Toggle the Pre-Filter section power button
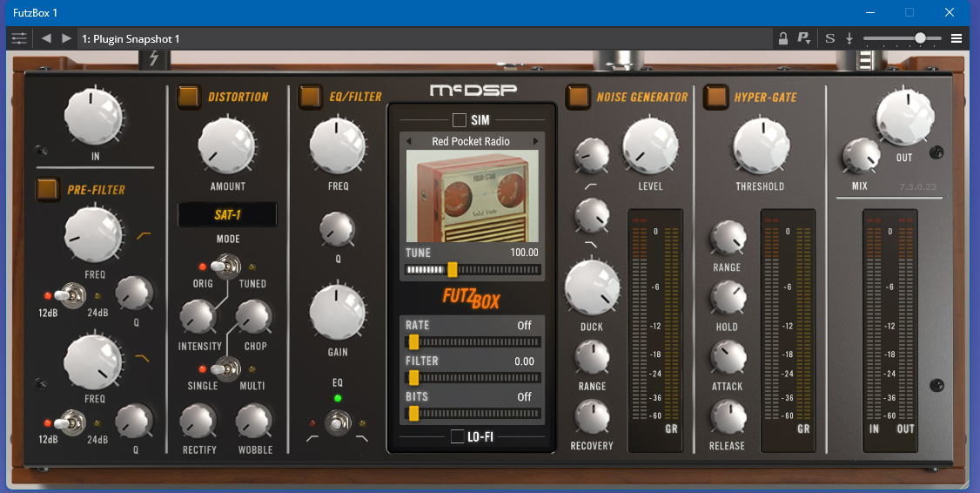980x493 pixels. [x=48, y=189]
